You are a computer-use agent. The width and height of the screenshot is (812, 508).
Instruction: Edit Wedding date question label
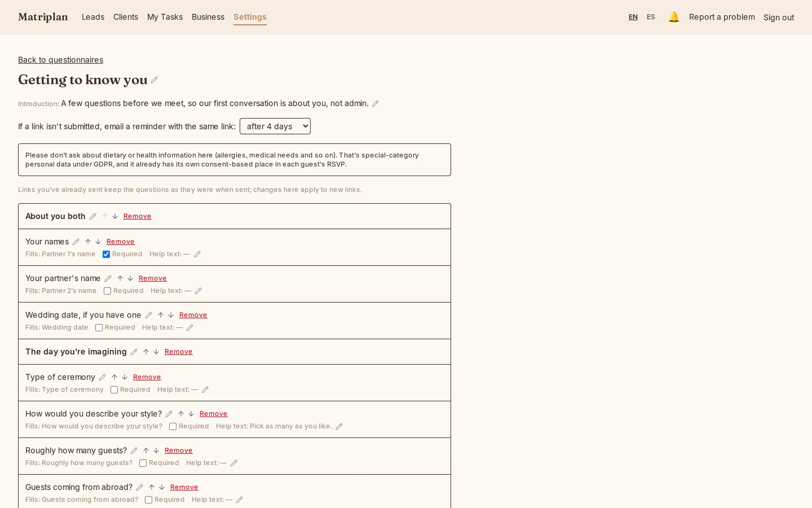(x=148, y=315)
